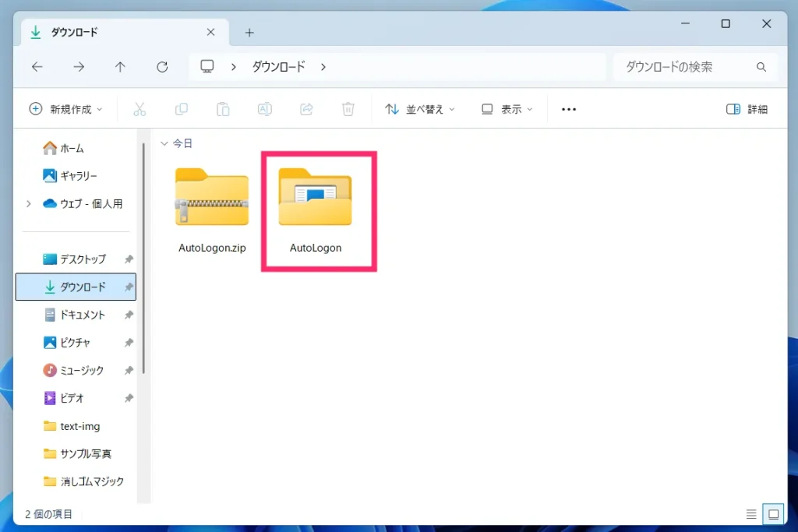Expand chevron after ダウンロード in address bar

323,67
